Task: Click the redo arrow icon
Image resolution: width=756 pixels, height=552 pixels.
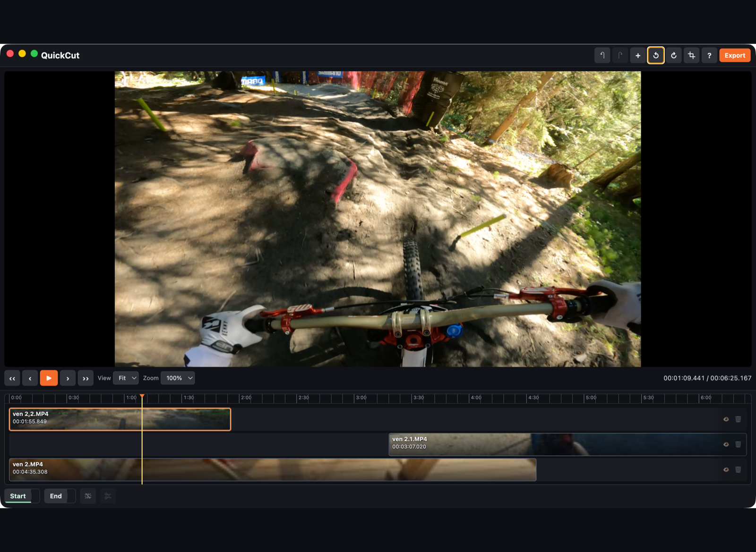Action: click(620, 55)
